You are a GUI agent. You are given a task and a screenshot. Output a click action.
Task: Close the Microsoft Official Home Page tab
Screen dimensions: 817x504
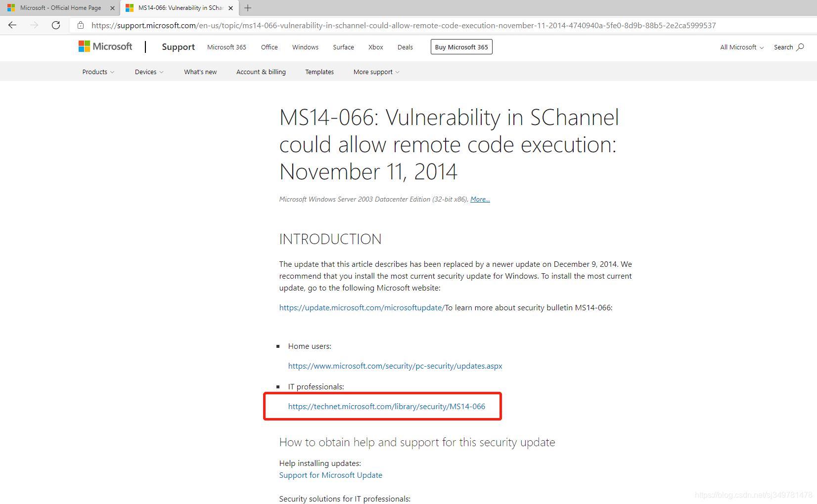[x=112, y=8]
